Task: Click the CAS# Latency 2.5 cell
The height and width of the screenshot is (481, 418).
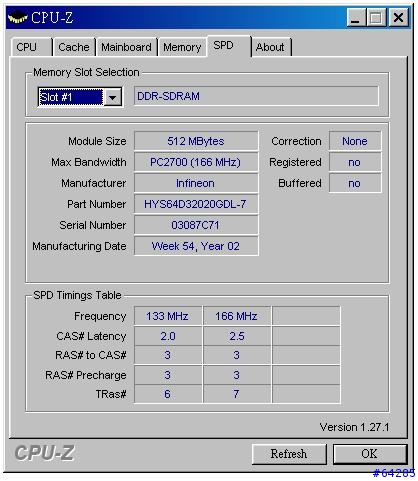Action: click(237, 336)
